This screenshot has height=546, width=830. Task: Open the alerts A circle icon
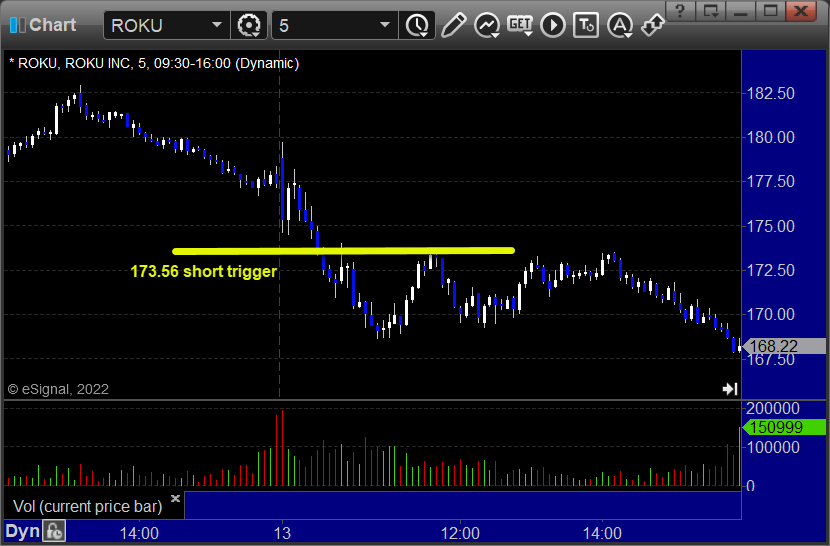(620, 25)
